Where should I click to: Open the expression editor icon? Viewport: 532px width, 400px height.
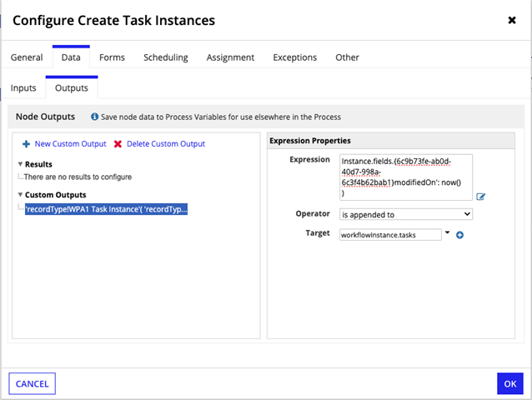[480, 197]
